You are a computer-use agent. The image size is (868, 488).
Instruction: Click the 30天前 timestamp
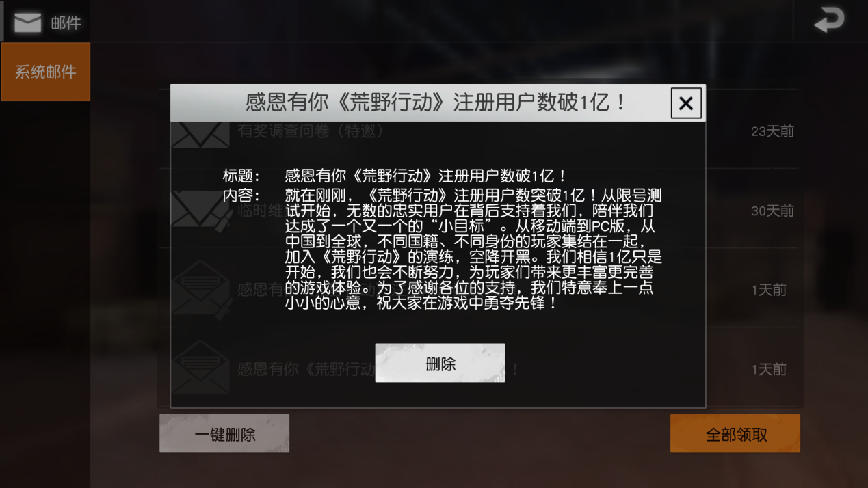coord(772,211)
